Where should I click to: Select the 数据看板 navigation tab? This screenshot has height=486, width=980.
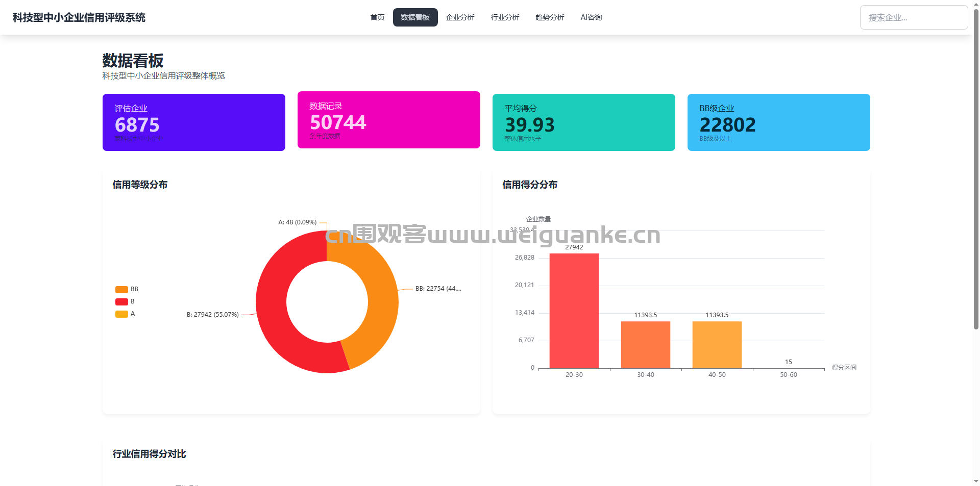coord(415,17)
